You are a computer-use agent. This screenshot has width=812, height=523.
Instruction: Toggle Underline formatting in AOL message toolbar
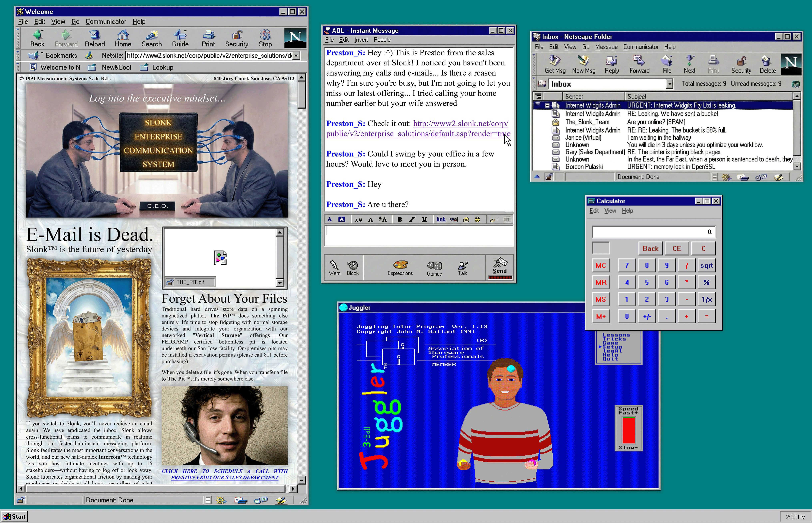click(424, 220)
